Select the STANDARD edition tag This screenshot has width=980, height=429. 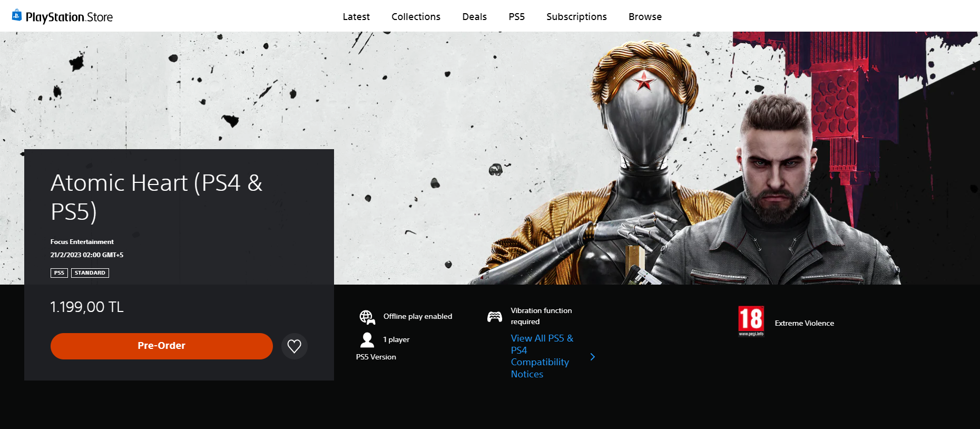point(90,273)
